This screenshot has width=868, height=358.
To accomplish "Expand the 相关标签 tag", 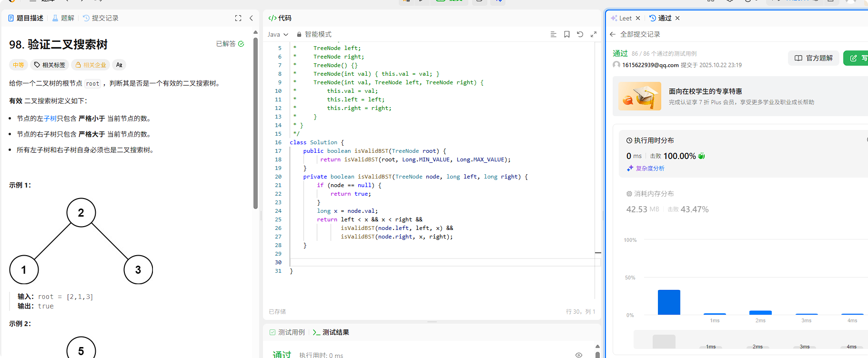I will coord(50,65).
